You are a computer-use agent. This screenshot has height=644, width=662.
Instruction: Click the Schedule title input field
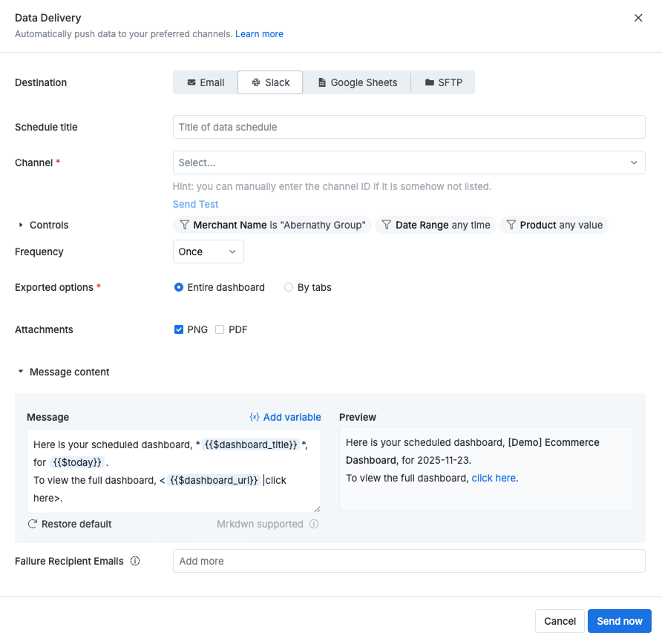pos(409,127)
